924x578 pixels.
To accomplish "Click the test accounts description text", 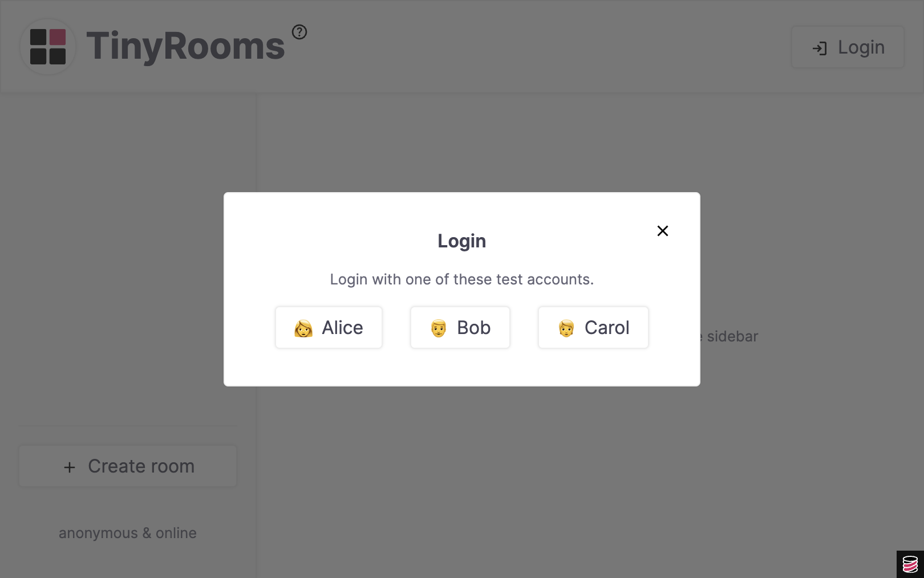I will [461, 279].
